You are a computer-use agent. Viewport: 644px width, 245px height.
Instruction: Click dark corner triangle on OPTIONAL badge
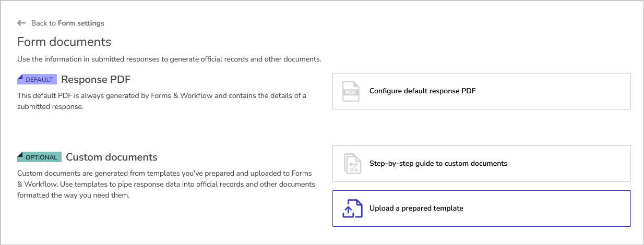[20, 155]
